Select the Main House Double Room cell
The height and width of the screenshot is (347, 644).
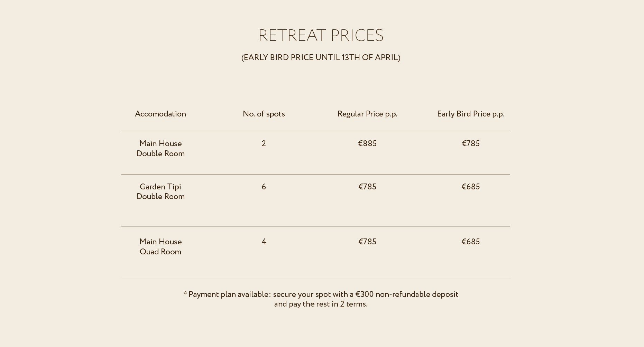[160, 149]
